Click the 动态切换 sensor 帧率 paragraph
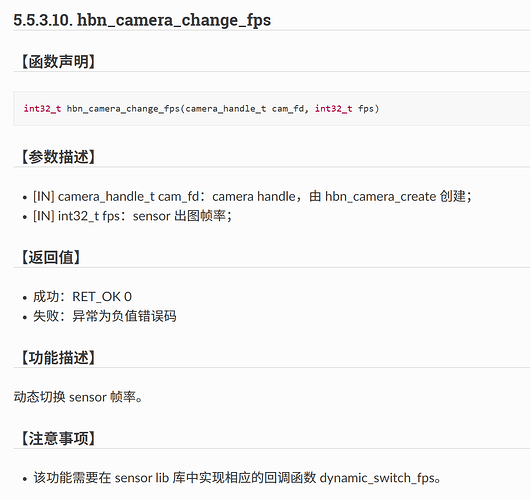The height and width of the screenshot is (500, 530). (x=78, y=397)
